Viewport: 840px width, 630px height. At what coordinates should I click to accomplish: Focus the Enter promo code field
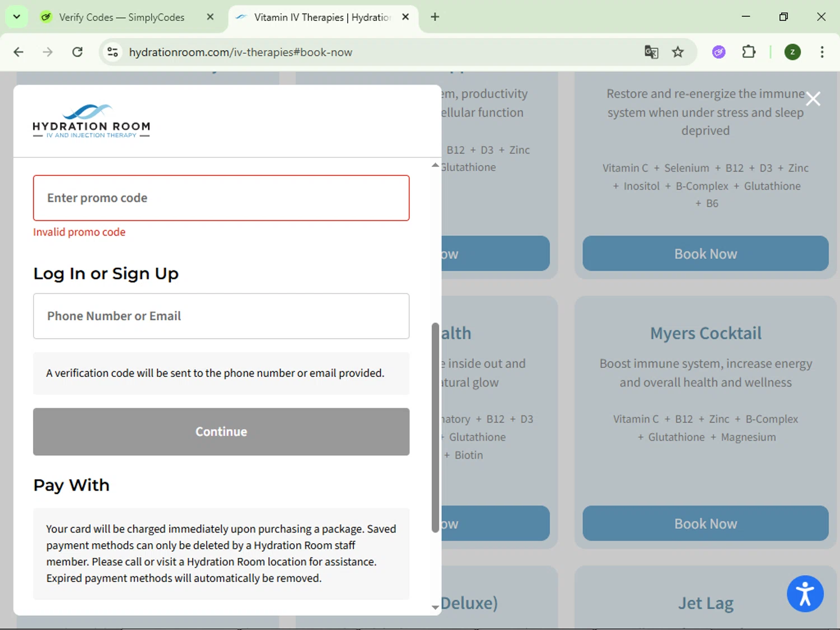click(221, 198)
